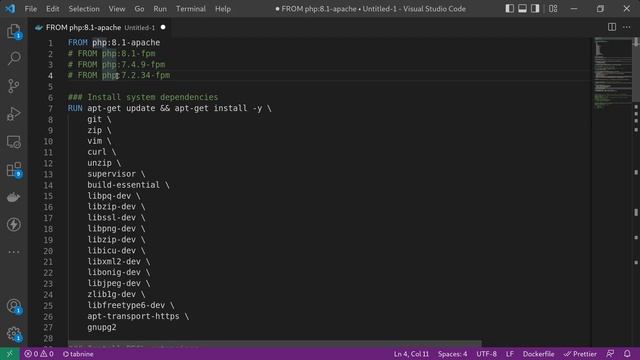Toggle the secondary side bar layout
This screenshot has height=360, width=640.
pos(535,9)
